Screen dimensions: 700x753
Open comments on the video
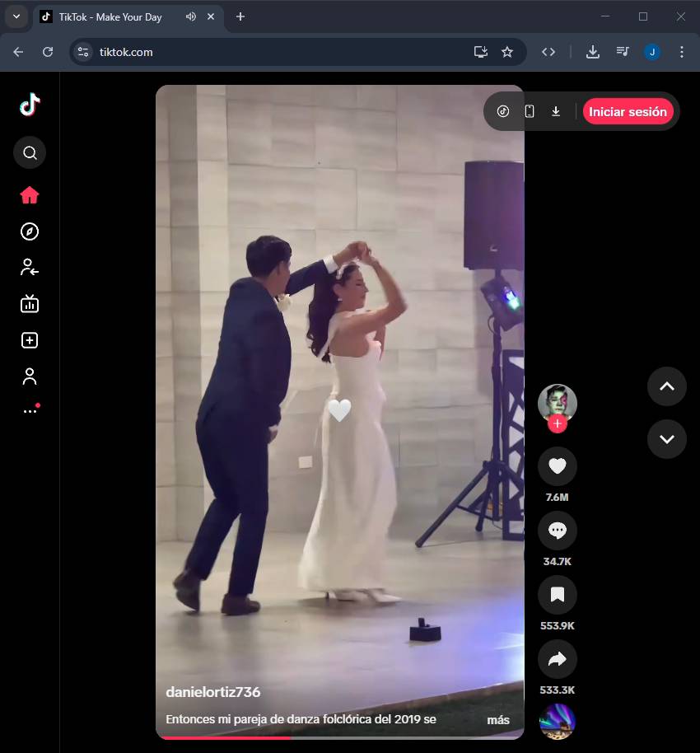tap(557, 531)
